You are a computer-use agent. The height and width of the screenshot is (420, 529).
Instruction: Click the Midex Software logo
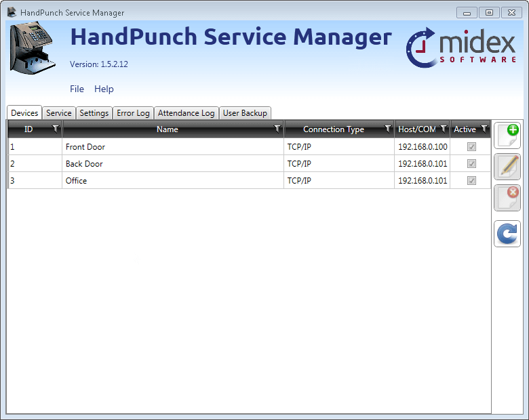click(461, 47)
